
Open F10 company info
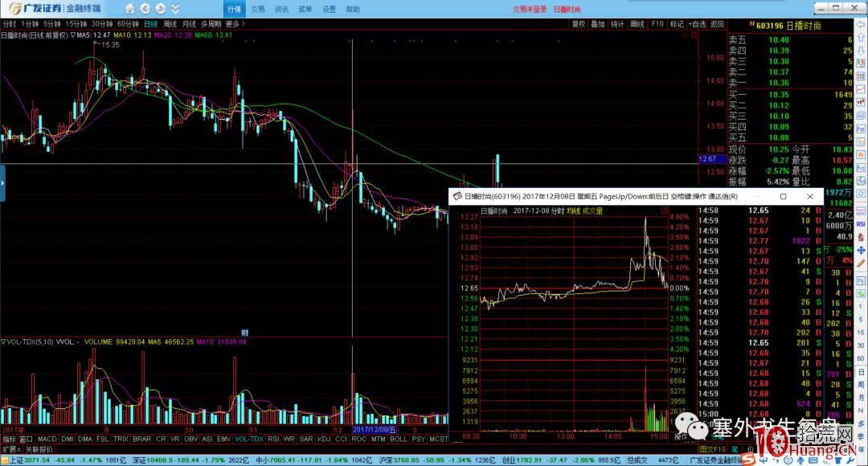[657, 24]
